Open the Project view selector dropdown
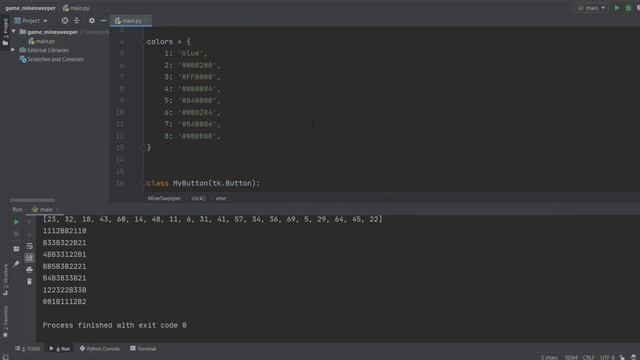640x360 pixels. (31, 20)
